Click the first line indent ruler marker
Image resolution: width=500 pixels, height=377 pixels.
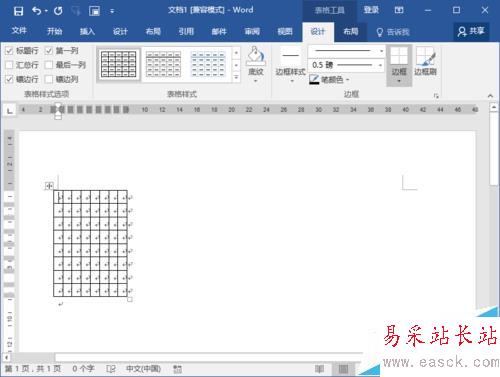58,105
